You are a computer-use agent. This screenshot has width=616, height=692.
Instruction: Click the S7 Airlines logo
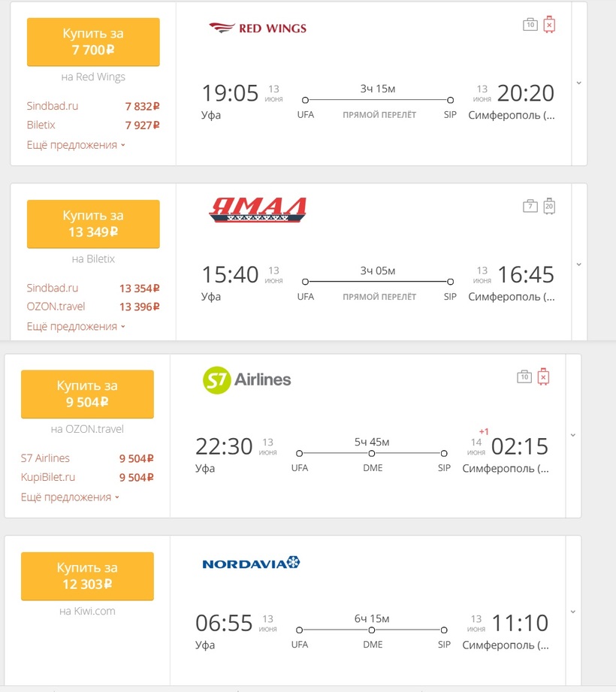point(246,379)
